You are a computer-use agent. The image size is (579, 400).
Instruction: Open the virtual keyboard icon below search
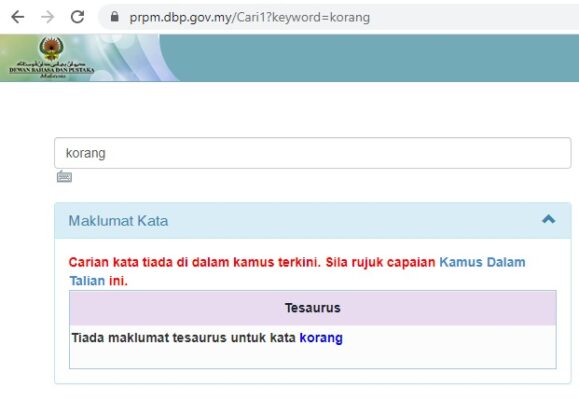tap(64, 177)
